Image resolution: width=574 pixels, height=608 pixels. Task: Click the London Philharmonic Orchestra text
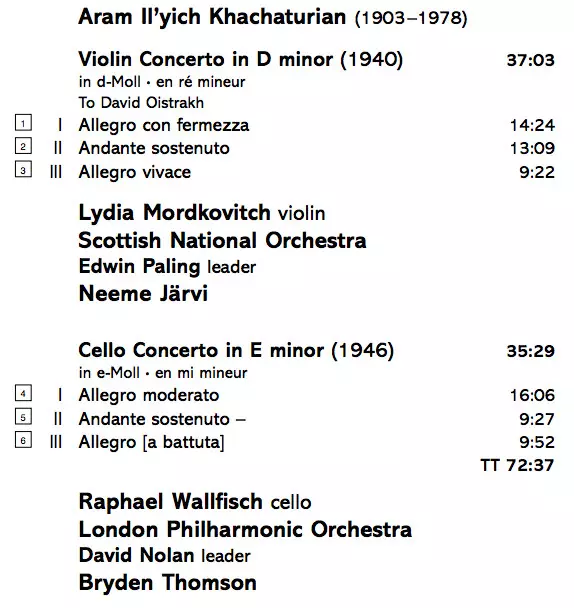(245, 529)
